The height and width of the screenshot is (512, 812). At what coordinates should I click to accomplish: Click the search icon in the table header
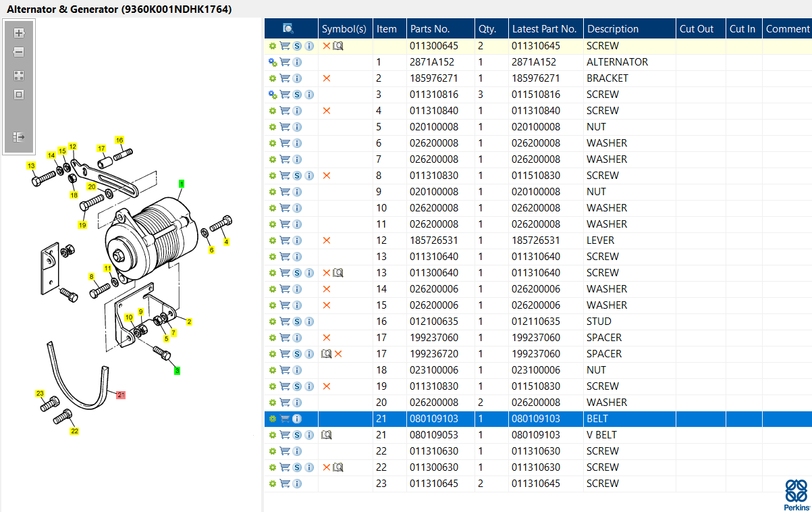point(288,28)
